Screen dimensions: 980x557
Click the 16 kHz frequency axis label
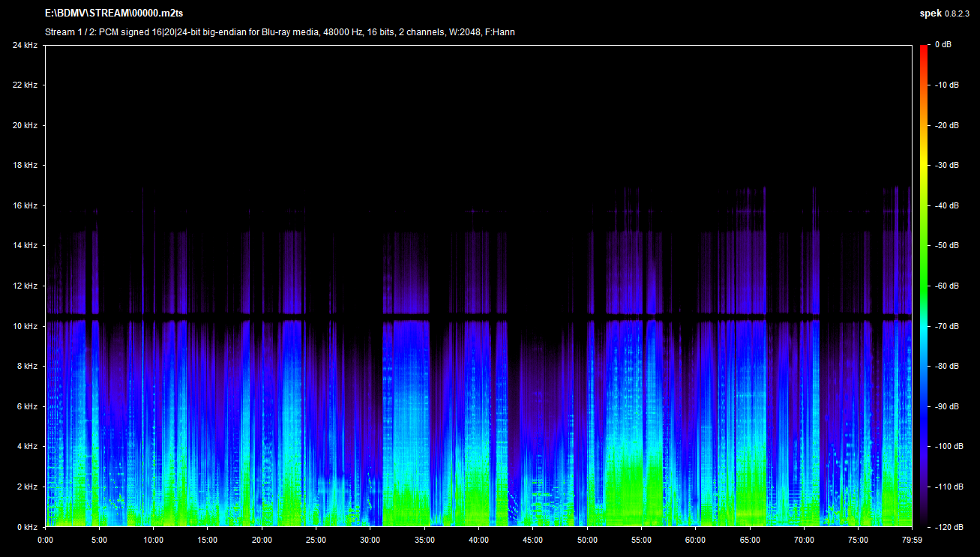click(25, 205)
